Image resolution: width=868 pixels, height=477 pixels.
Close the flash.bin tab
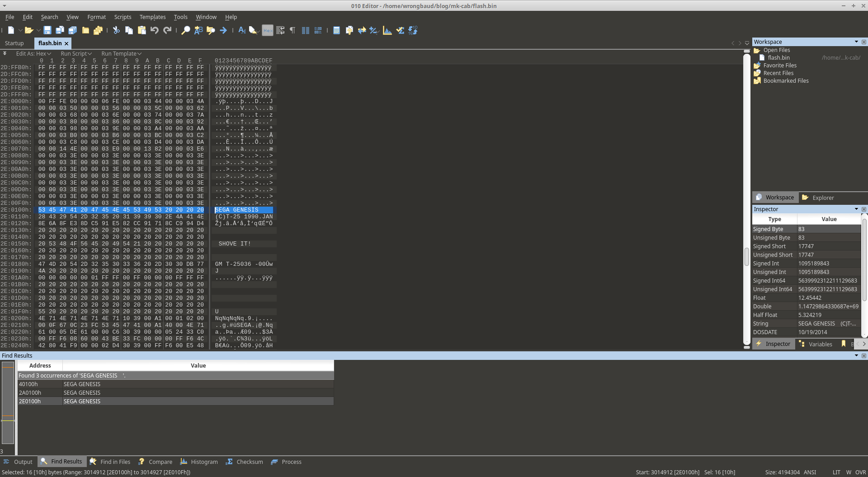click(x=66, y=43)
